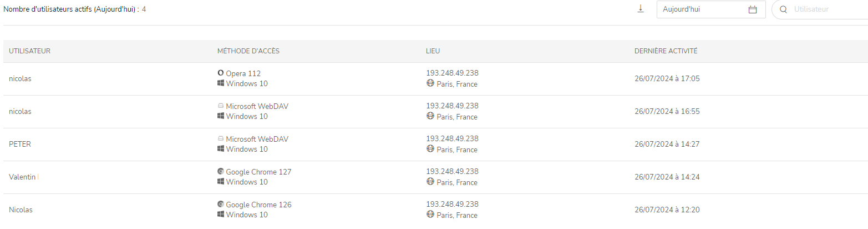Click the MÉTHODE D'ACCÈS column header
Screen dimensions: 868x229
[248, 51]
